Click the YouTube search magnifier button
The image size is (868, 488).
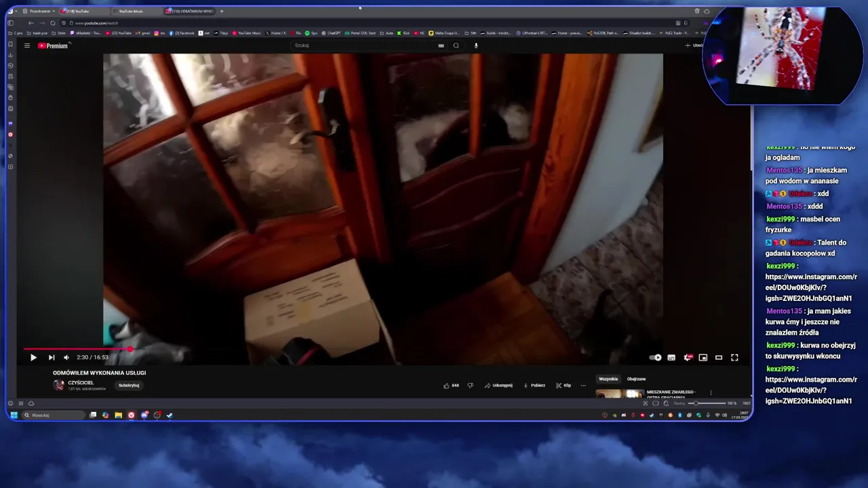click(x=456, y=45)
